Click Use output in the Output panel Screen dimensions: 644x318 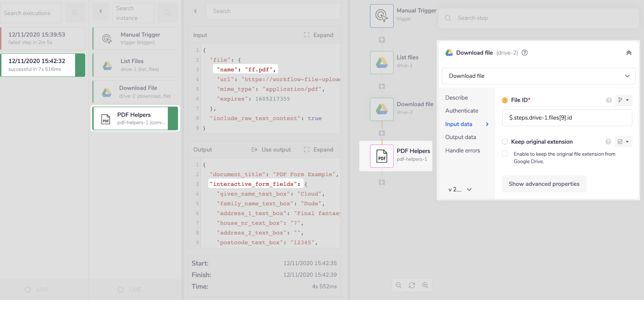coord(271,150)
